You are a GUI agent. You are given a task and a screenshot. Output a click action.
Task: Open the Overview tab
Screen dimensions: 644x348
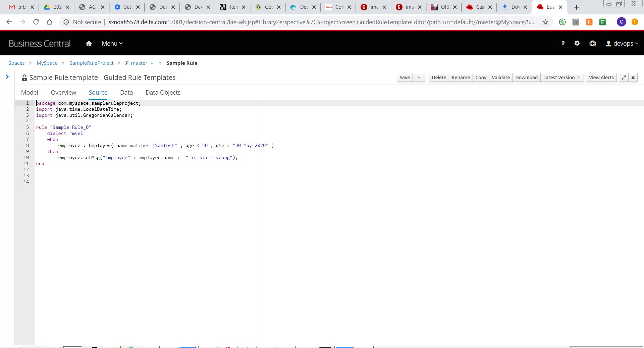pyautogui.click(x=63, y=93)
